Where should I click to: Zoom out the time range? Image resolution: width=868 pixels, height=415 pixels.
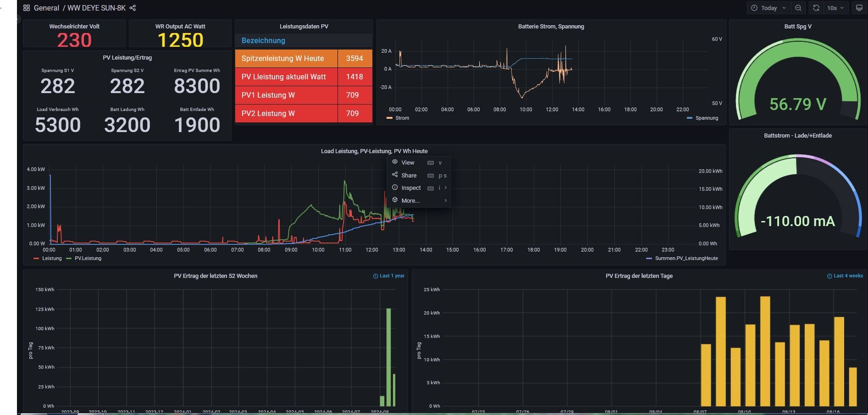click(x=798, y=8)
